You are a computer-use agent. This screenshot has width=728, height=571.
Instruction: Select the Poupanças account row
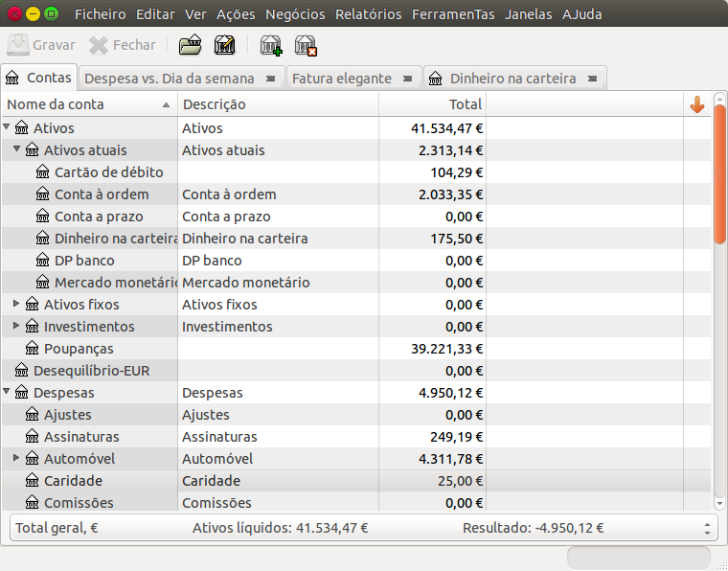click(79, 349)
